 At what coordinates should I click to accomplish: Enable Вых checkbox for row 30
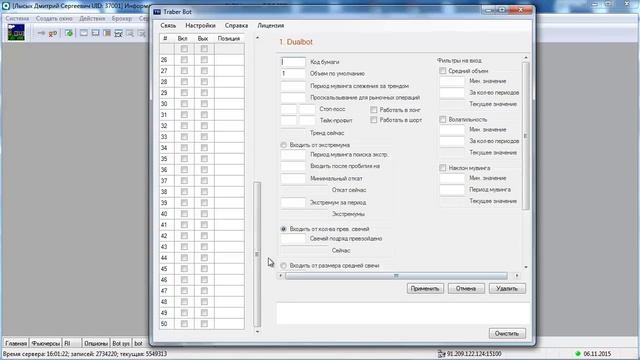tap(204, 104)
